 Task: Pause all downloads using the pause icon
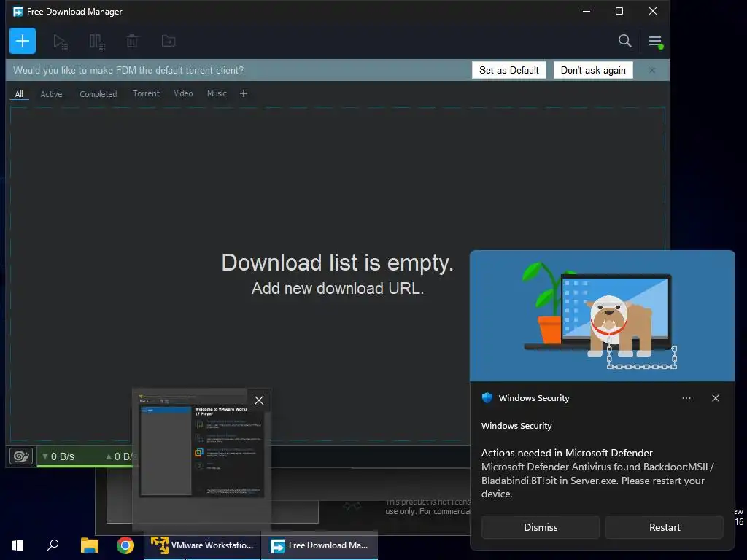(97, 42)
